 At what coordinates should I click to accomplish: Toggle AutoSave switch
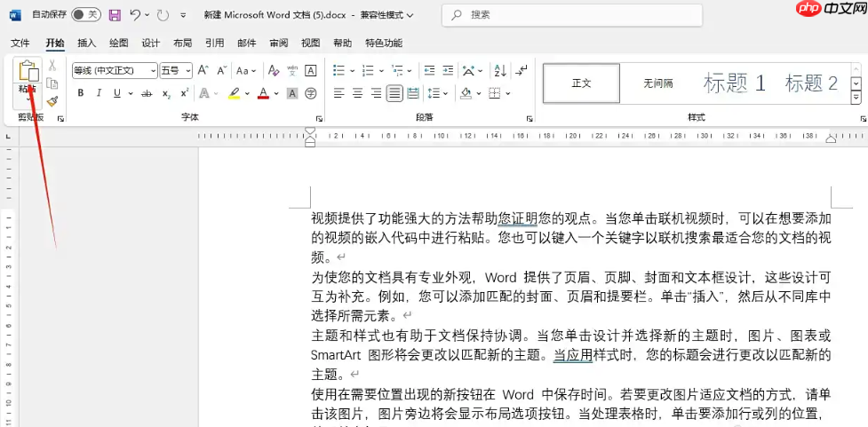pos(86,15)
